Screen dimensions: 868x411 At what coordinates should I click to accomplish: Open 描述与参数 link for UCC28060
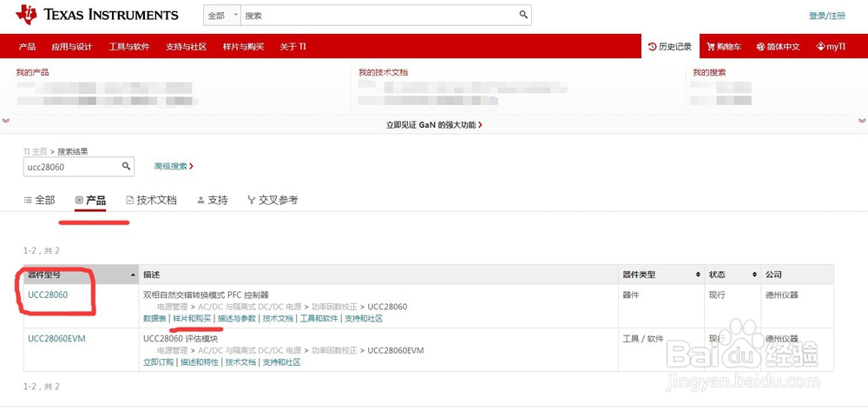pos(237,319)
